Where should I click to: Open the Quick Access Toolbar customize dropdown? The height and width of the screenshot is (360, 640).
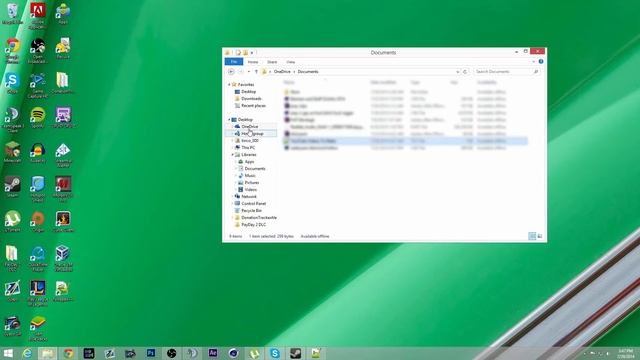tap(252, 53)
